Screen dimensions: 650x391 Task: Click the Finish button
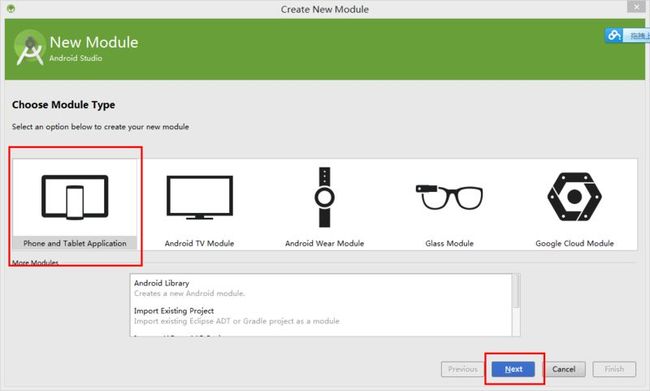click(x=614, y=369)
